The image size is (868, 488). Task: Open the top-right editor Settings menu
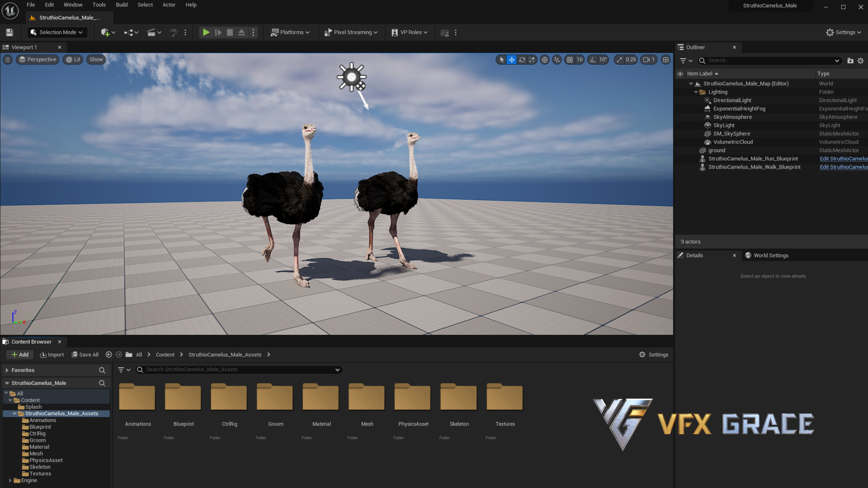[844, 33]
